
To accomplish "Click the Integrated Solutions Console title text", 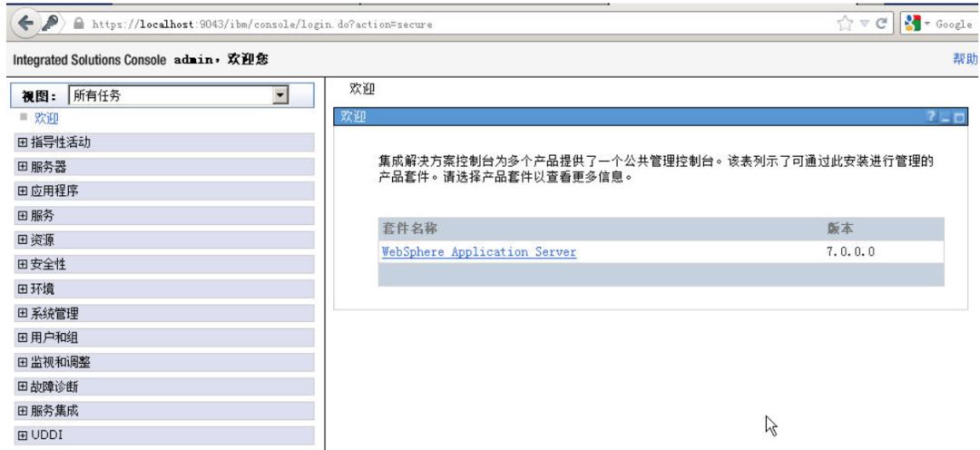I will coord(89,60).
